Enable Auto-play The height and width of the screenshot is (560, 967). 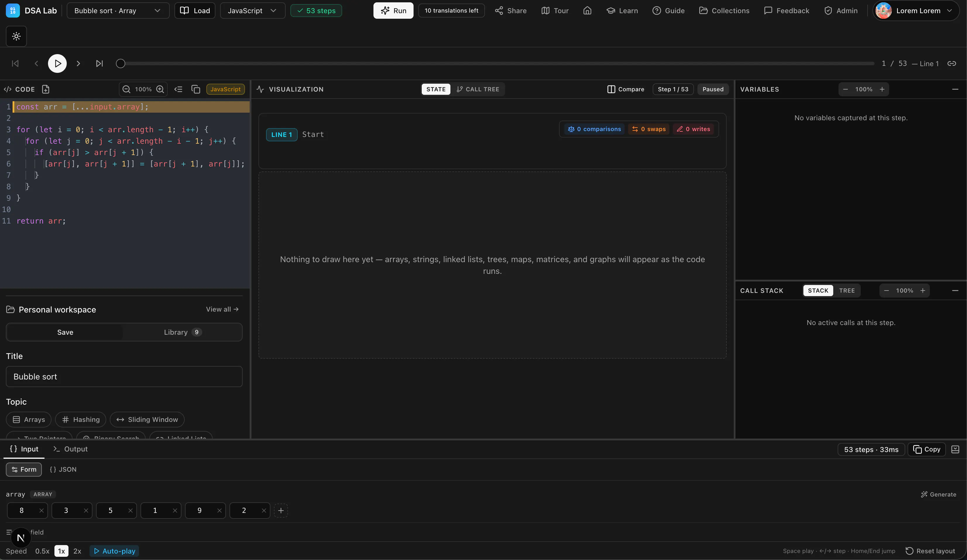coord(114,551)
